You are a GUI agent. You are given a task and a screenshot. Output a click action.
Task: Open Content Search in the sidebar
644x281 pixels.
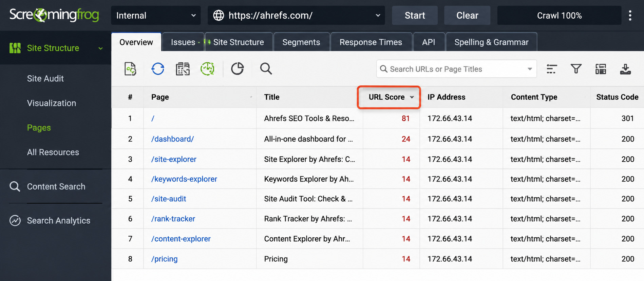point(56,186)
